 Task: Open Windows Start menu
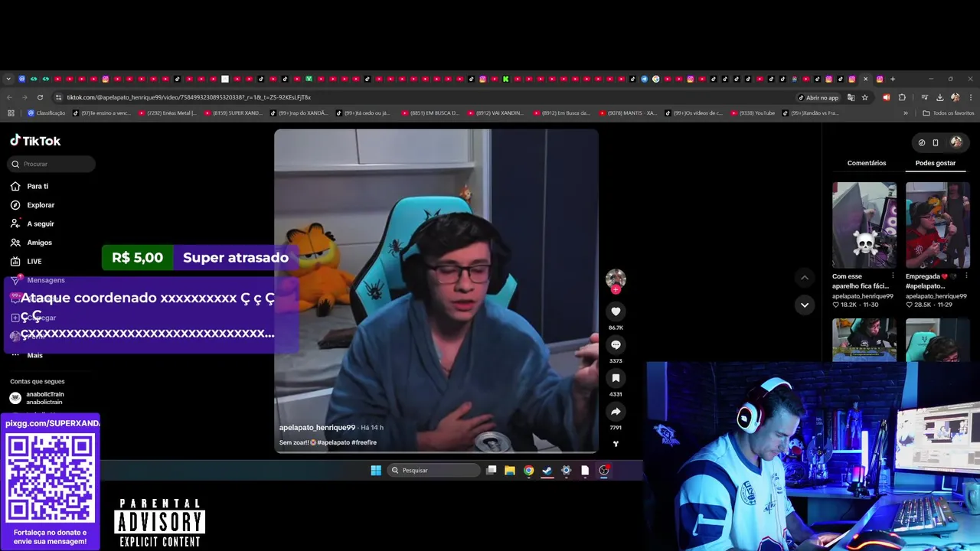376,470
